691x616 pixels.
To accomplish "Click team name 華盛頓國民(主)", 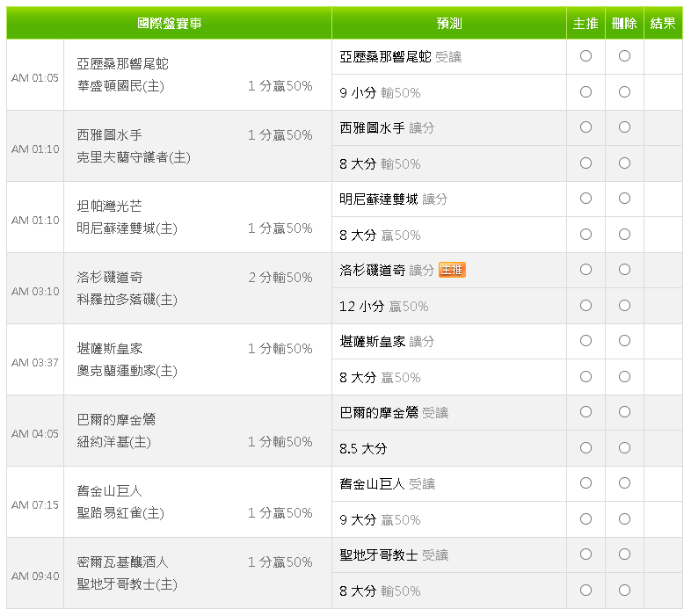I will [120, 86].
